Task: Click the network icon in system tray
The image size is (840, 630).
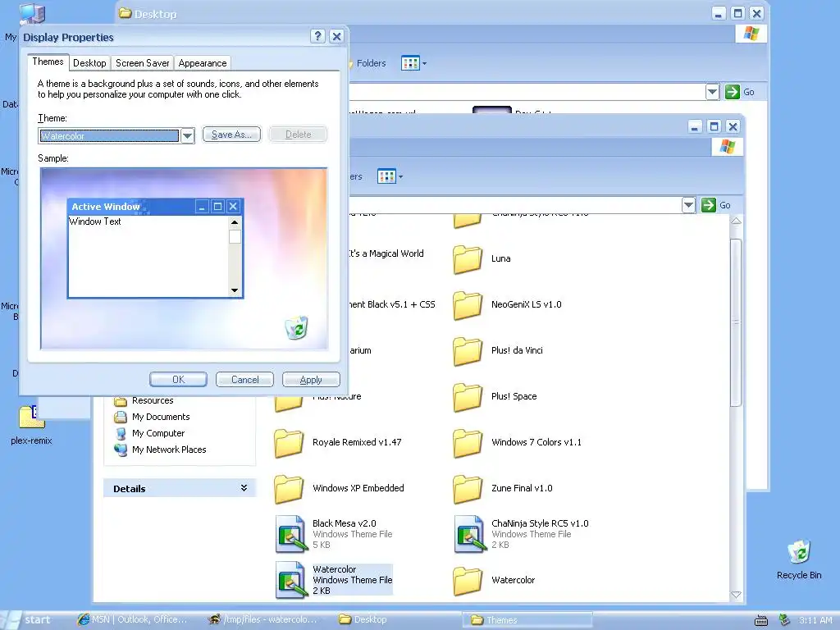Action: [784, 620]
